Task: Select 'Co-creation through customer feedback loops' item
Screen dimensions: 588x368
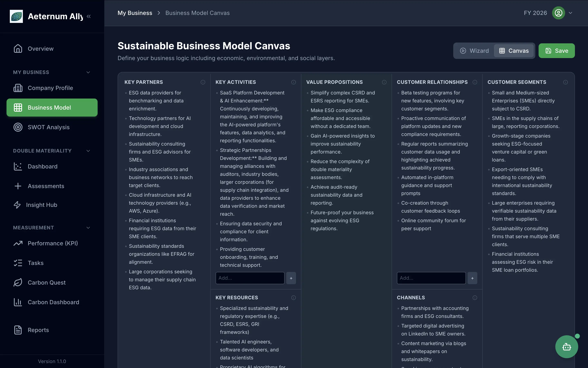Action: click(431, 207)
